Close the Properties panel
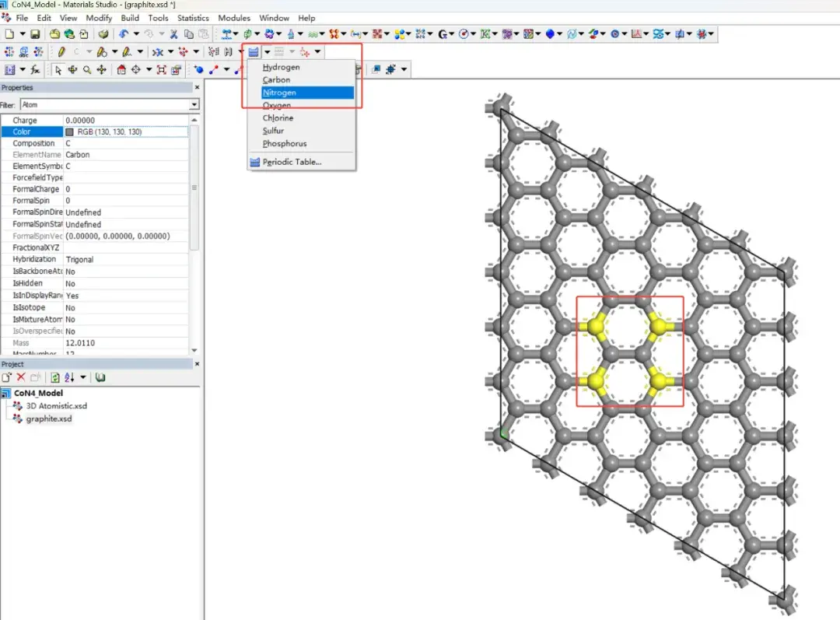The width and height of the screenshot is (840, 620). (x=195, y=88)
